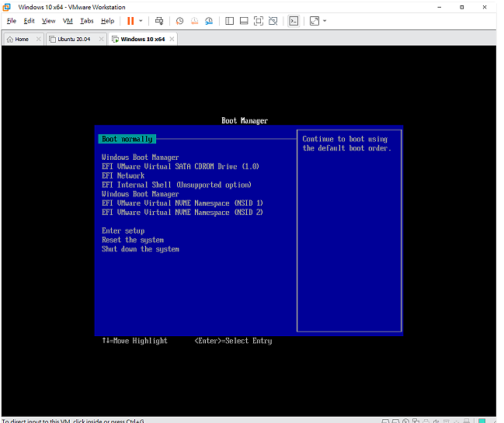
Task: Open the File menu
Action: [12, 21]
